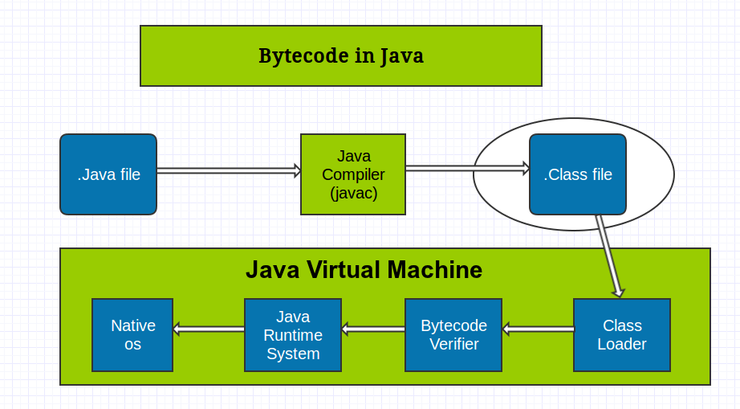The height and width of the screenshot is (409, 740).
Task: Select diagonal arrow from .Class file to Class Loader
Action: pos(609,256)
